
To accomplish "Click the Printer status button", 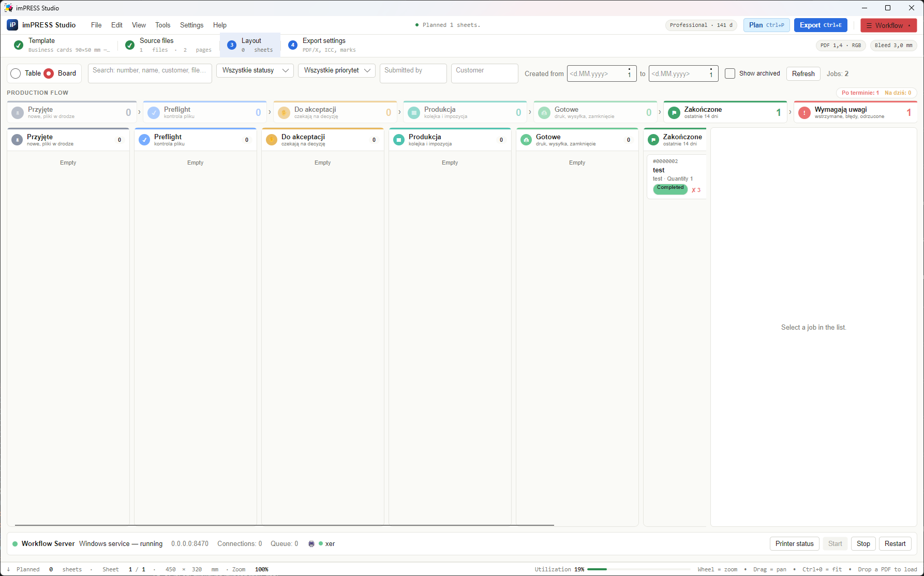I will pyautogui.click(x=794, y=543).
